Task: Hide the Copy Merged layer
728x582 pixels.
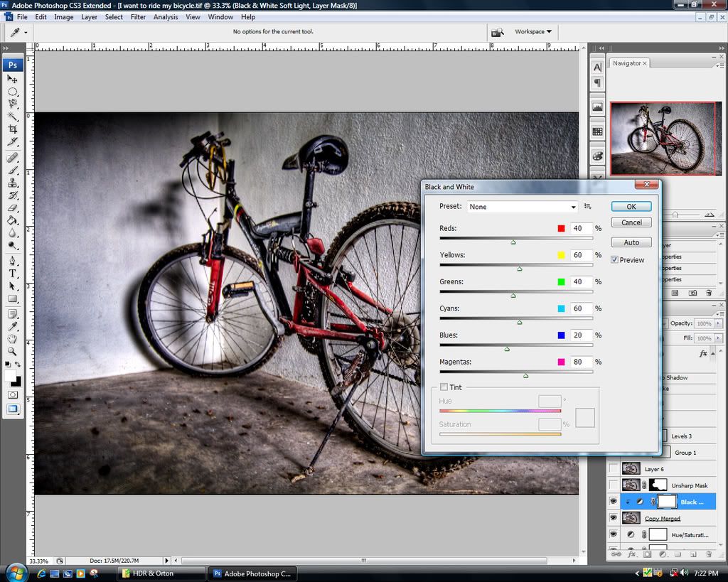Action: pyautogui.click(x=613, y=518)
